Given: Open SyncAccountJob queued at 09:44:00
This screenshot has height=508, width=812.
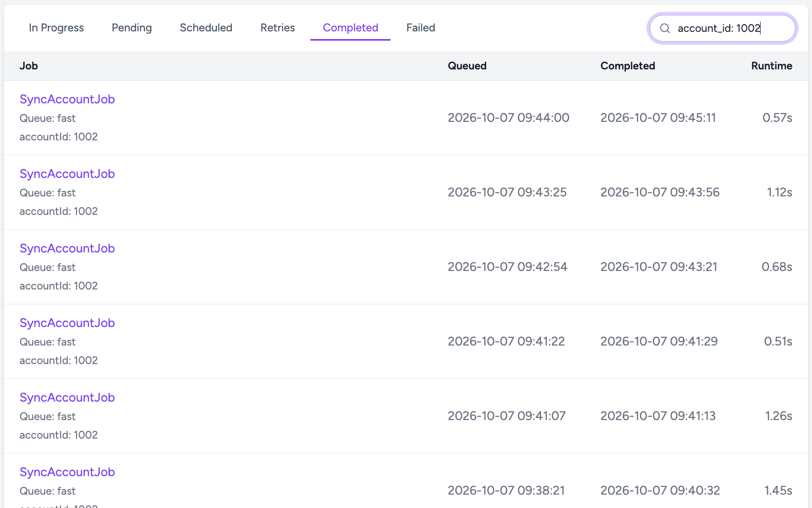Looking at the screenshot, I should [67, 99].
